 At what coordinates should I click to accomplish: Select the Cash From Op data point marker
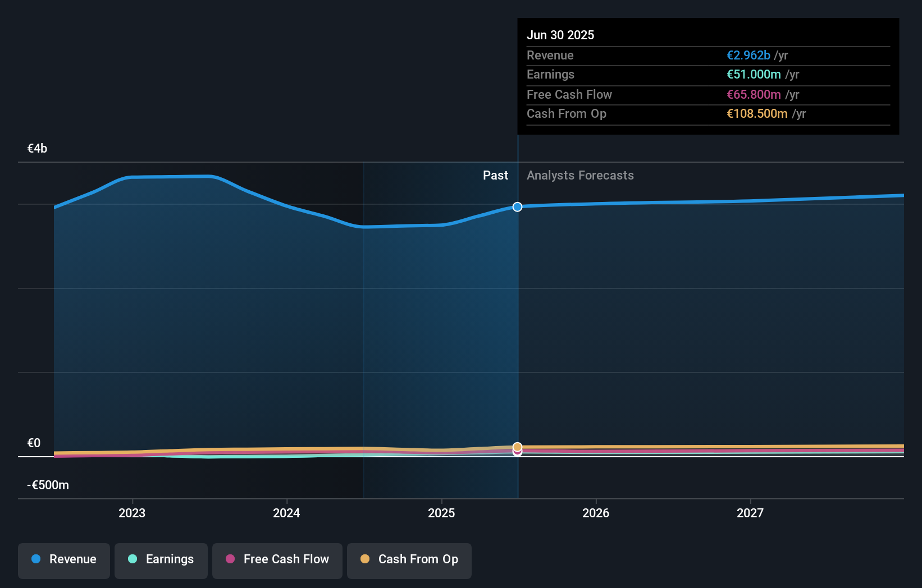tap(517, 447)
